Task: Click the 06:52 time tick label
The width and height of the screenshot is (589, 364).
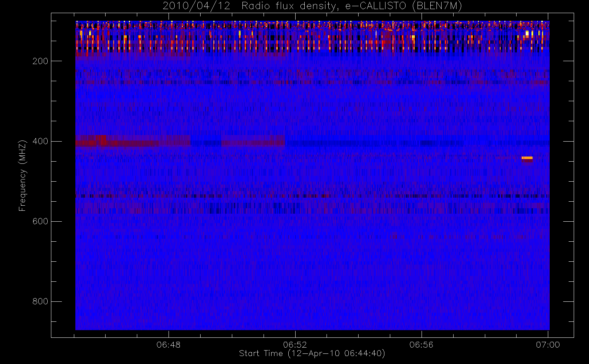Action: [295, 345]
